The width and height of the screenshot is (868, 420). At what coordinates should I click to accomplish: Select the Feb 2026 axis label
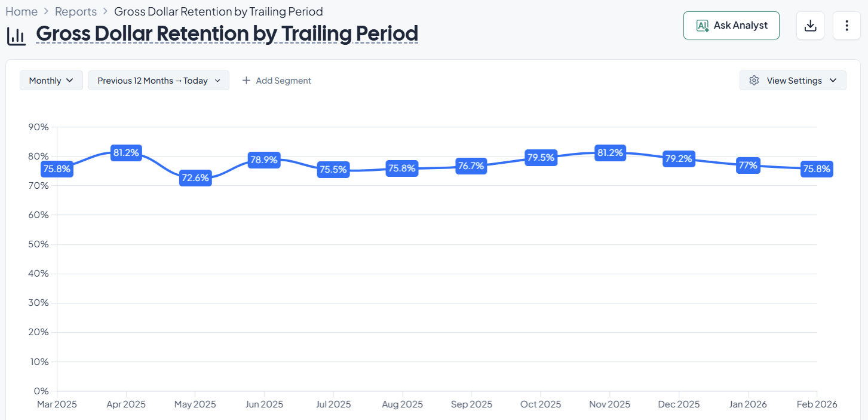tap(817, 404)
